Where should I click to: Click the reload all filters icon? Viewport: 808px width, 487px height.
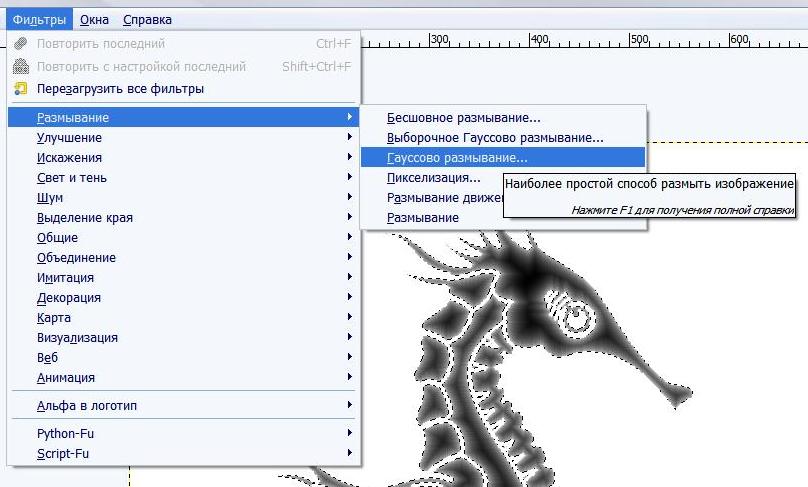(21, 88)
